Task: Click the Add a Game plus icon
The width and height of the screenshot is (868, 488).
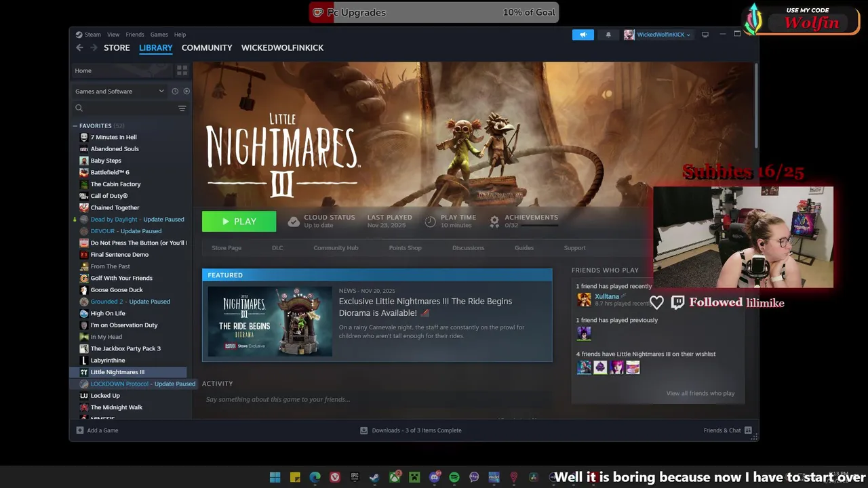Action: pos(80,430)
